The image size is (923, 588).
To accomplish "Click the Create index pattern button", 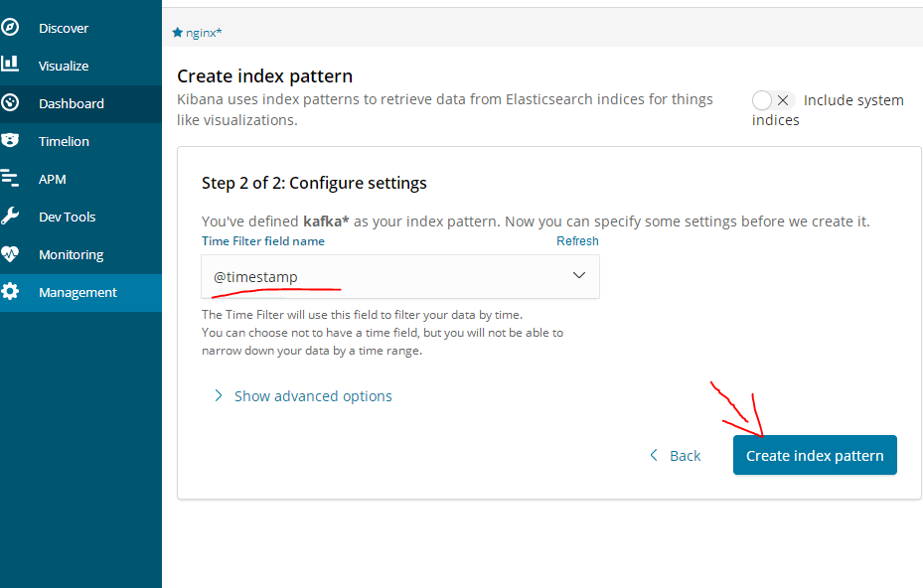I will click(x=815, y=456).
